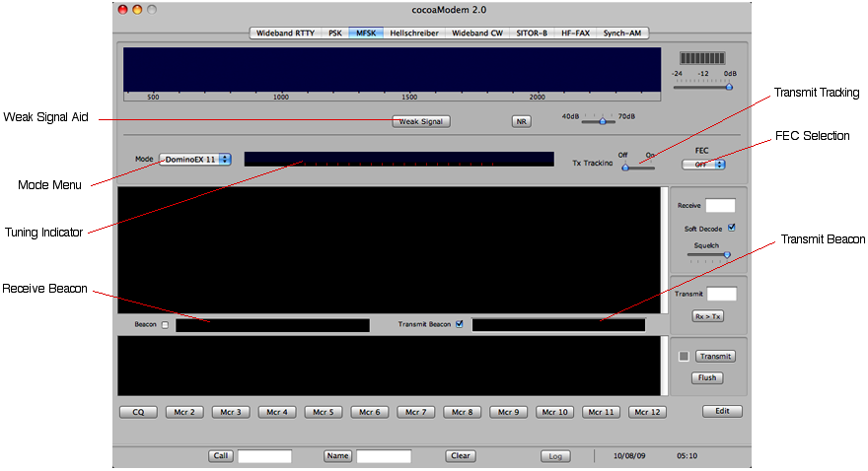Switch to the Hellschreiber tab
Viewport: 868px width, 471px height.
[x=414, y=34]
